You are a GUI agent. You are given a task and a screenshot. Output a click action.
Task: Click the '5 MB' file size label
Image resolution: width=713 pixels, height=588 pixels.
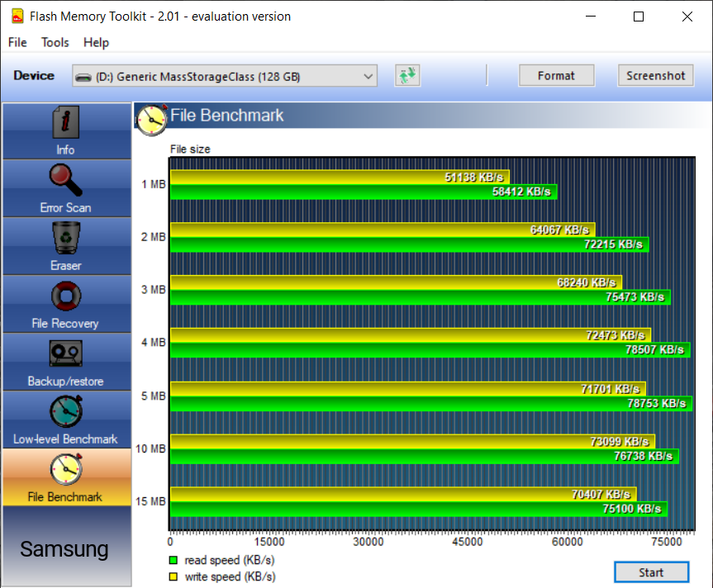pyautogui.click(x=153, y=396)
